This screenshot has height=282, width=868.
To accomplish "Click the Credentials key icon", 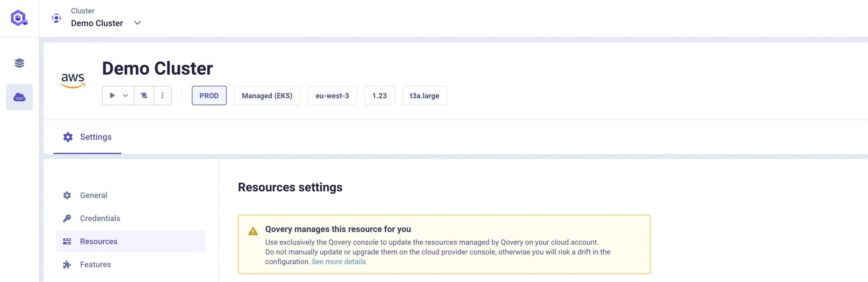I will coord(67,218).
